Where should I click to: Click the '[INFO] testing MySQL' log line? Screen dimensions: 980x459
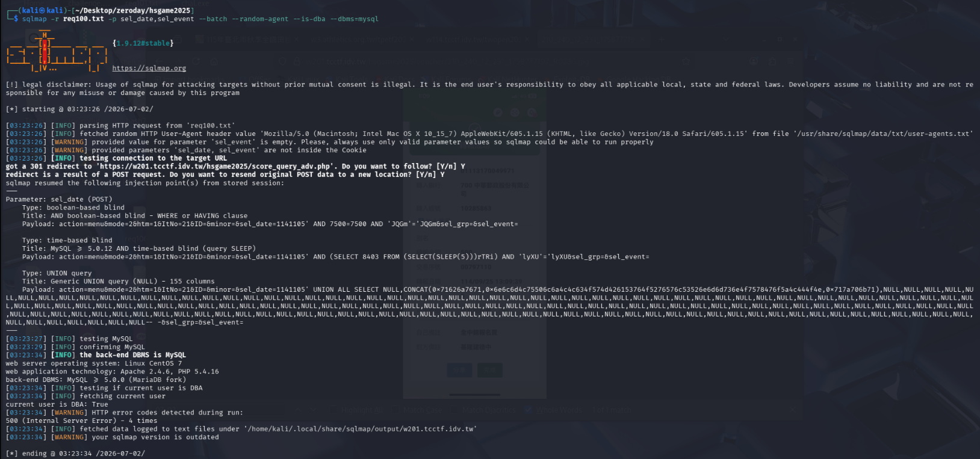[x=69, y=339]
